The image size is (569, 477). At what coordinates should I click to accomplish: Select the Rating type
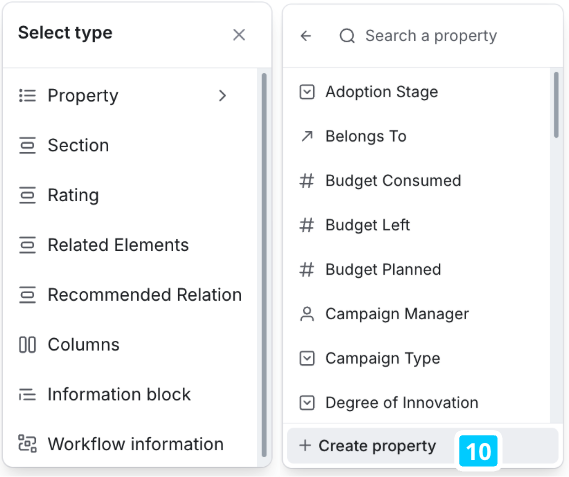(x=130, y=195)
